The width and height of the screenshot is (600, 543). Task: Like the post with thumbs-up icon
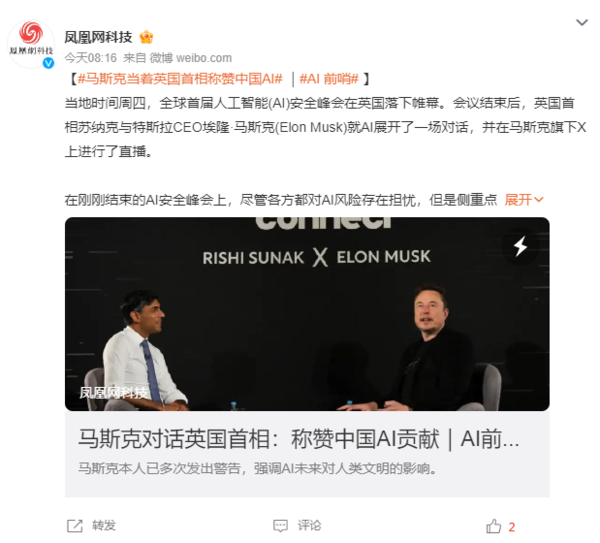coord(494,527)
